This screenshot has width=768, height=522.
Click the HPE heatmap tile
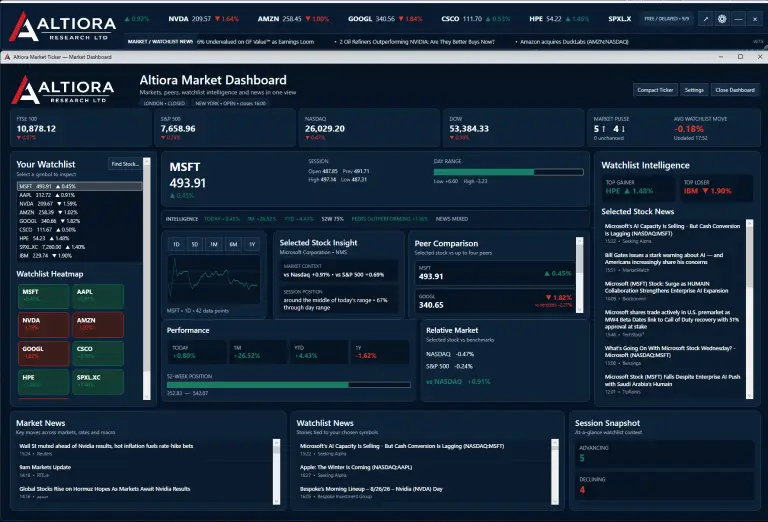point(44,382)
